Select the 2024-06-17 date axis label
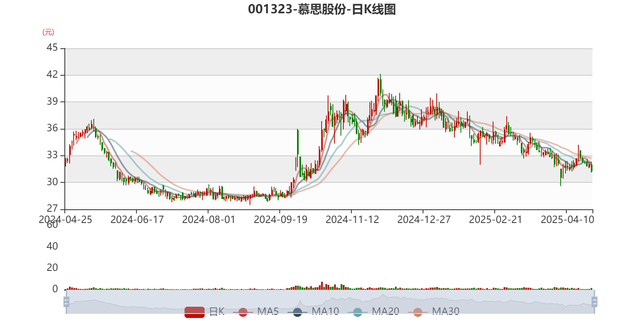644x322 pixels. click(x=137, y=219)
